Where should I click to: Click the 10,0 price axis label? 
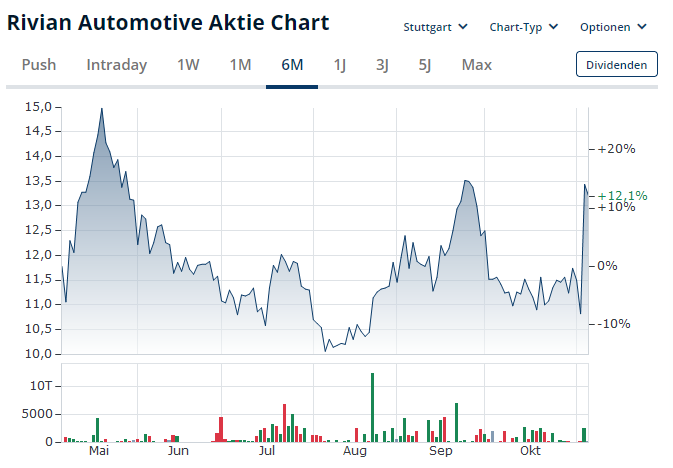(38, 354)
